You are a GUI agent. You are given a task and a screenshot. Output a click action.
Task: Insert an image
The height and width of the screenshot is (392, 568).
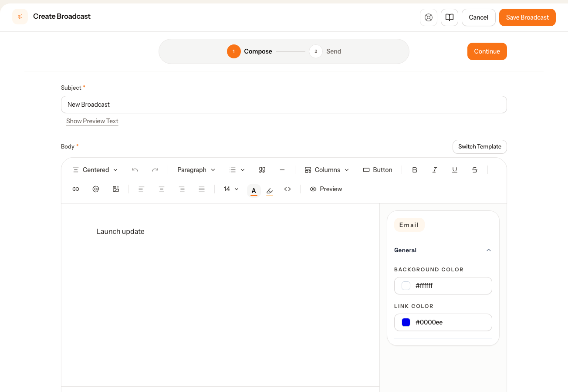116,189
